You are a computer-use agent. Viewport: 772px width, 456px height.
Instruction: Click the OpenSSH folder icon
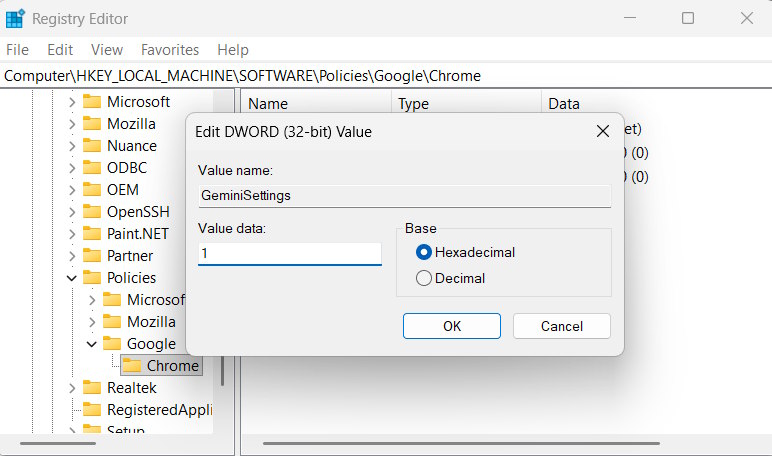(92, 212)
